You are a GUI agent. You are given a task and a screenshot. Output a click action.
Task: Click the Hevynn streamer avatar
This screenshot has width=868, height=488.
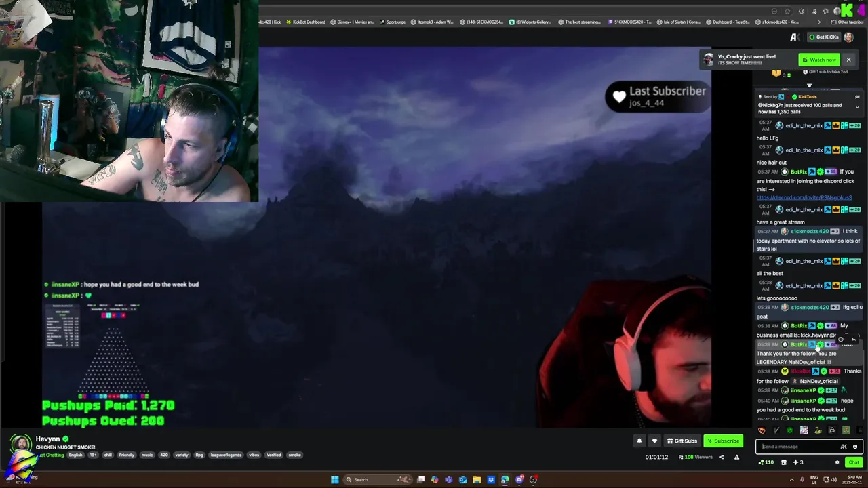coord(21,445)
